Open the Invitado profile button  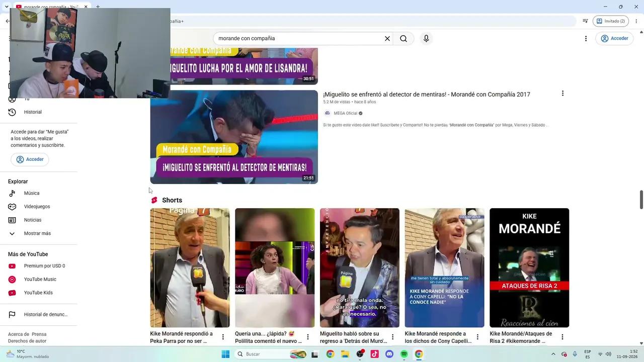tap(611, 21)
